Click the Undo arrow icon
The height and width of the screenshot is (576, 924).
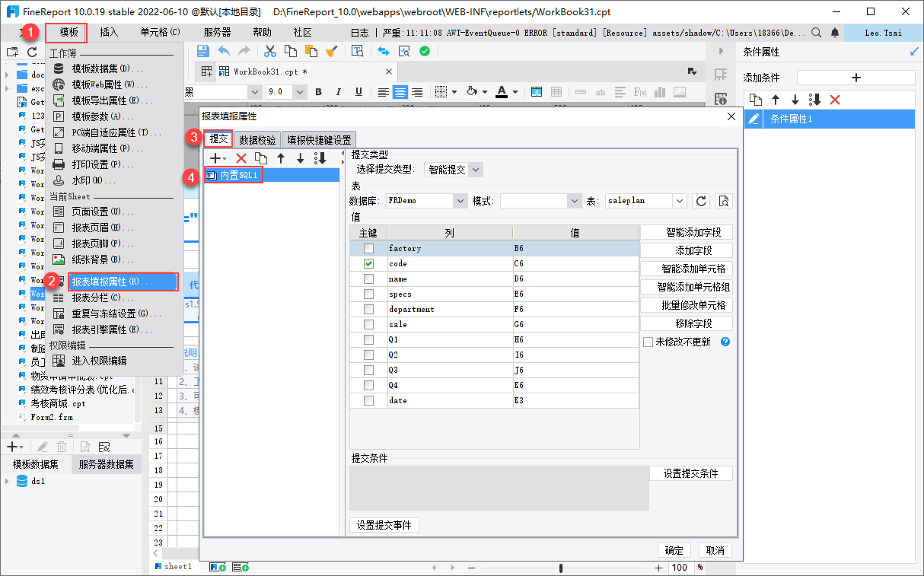(x=224, y=51)
